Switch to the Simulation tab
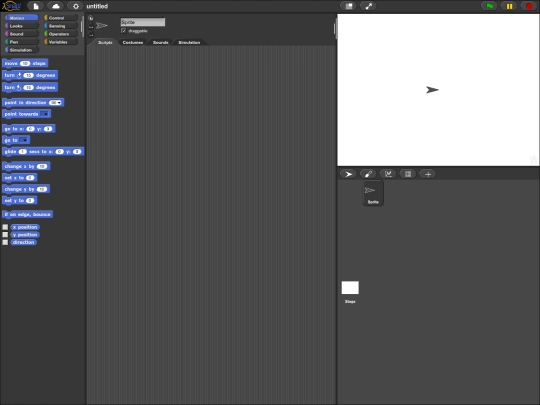 [x=189, y=42]
